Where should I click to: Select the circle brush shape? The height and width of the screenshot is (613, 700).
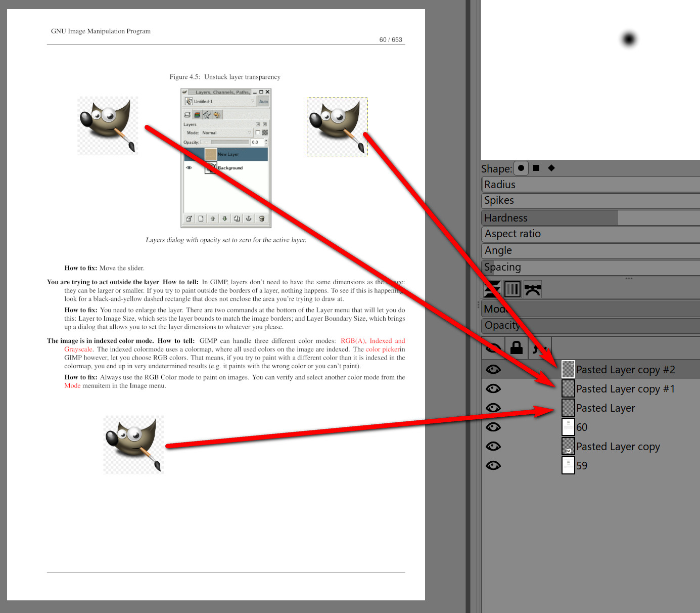click(x=521, y=168)
